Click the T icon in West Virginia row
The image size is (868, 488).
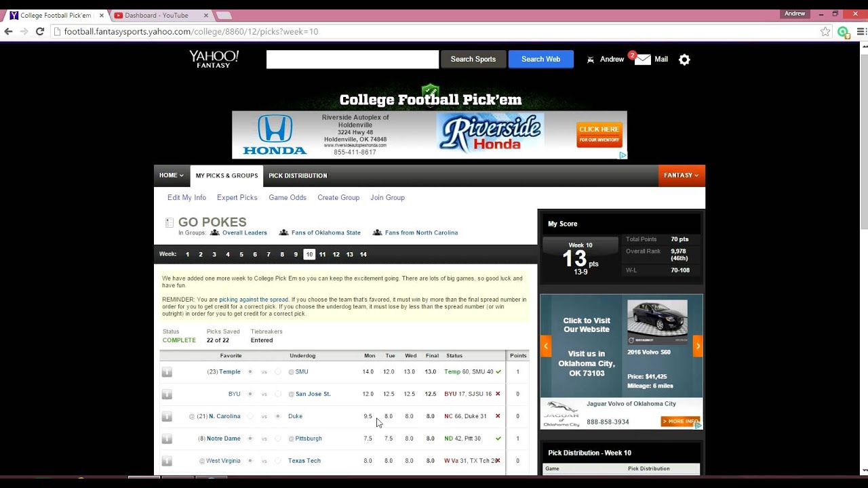[x=167, y=462]
